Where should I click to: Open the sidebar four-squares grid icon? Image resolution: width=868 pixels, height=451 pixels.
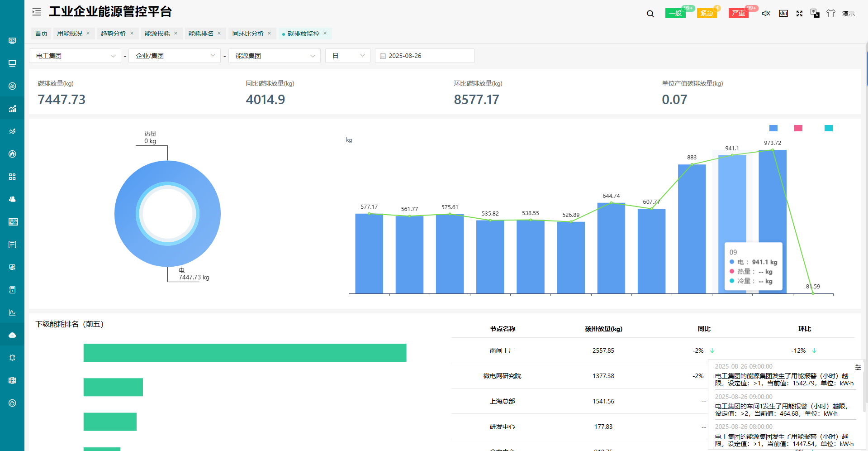tap(12, 177)
